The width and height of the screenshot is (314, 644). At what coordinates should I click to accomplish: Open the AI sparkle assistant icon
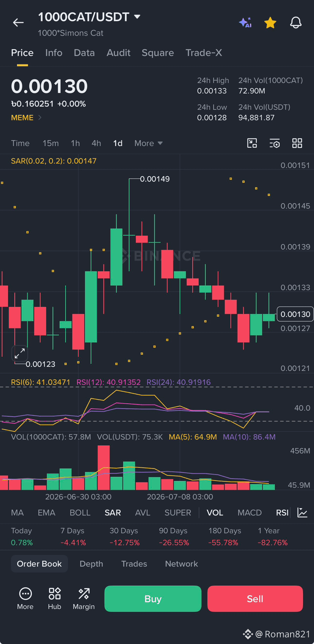(x=245, y=23)
